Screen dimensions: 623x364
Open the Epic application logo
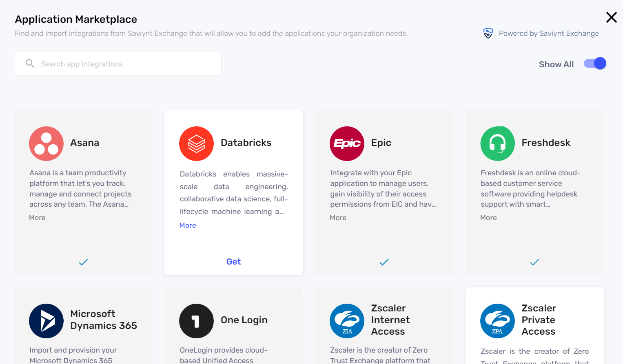click(x=347, y=143)
